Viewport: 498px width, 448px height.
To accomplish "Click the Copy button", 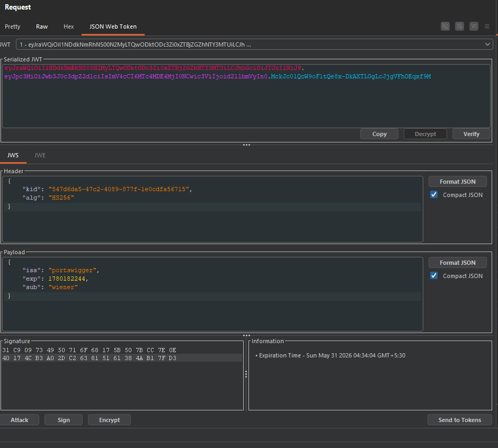I will [379, 134].
